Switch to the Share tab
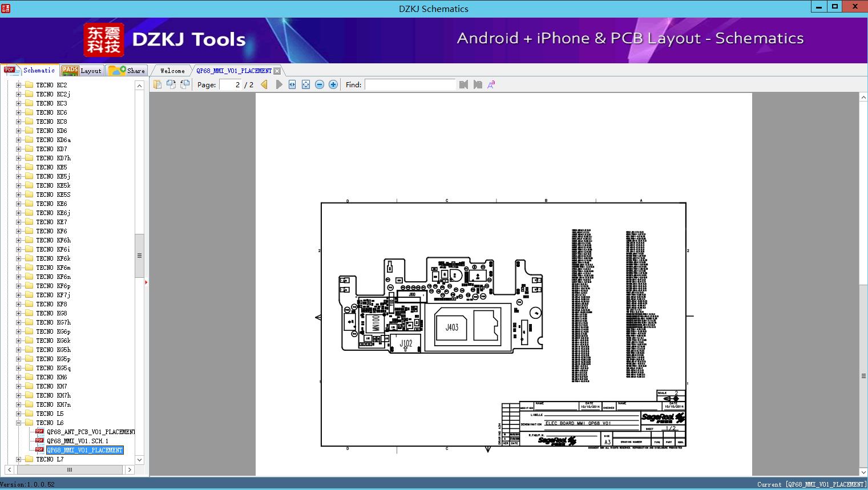 [x=127, y=71]
